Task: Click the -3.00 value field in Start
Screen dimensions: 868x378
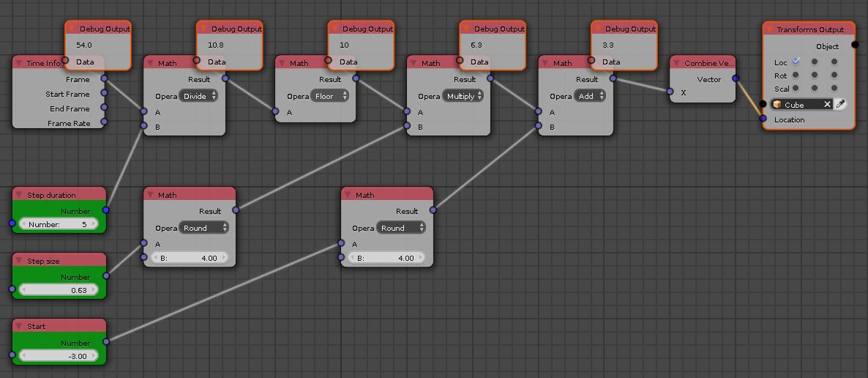Action: coord(58,356)
